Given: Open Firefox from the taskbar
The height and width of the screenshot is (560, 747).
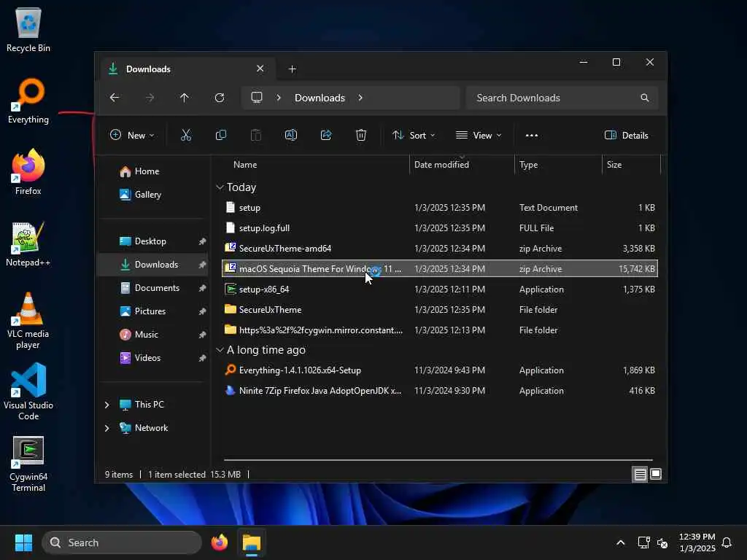Looking at the screenshot, I should tap(219, 542).
